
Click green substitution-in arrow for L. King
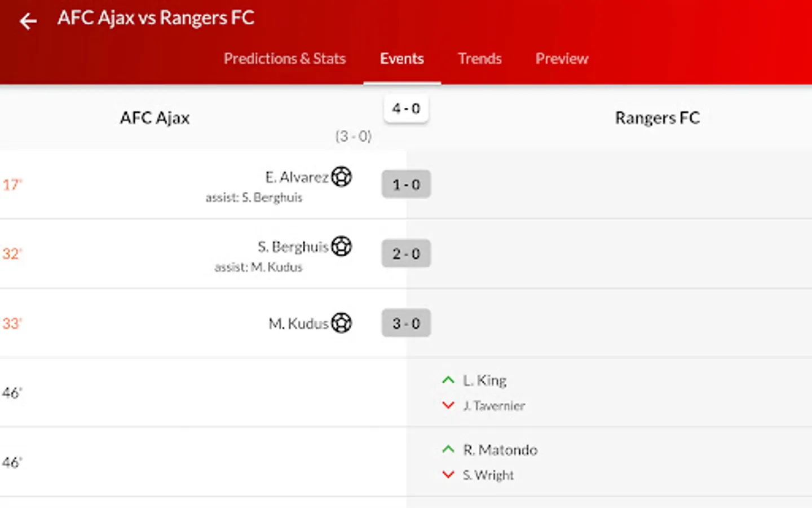point(448,380)
